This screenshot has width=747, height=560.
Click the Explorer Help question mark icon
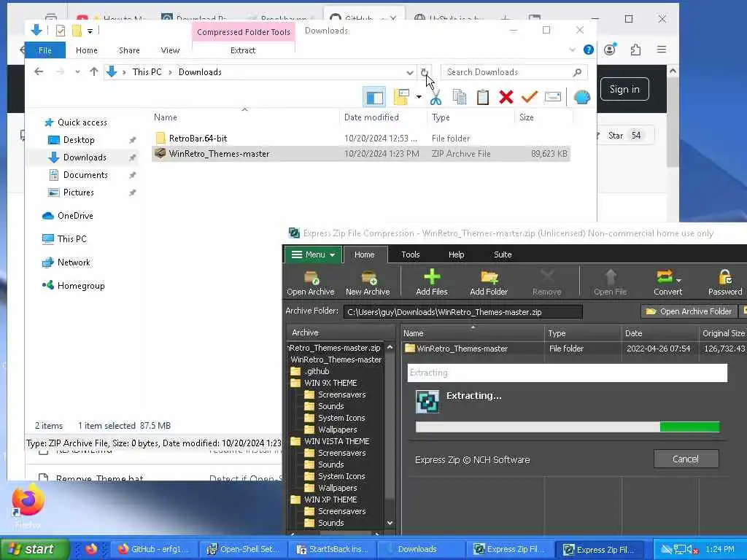point(589,50)
